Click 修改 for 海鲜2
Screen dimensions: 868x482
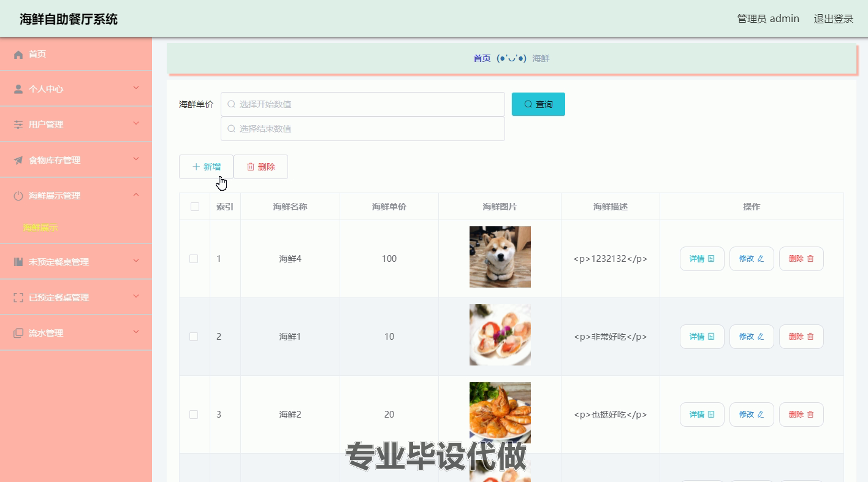752,415
